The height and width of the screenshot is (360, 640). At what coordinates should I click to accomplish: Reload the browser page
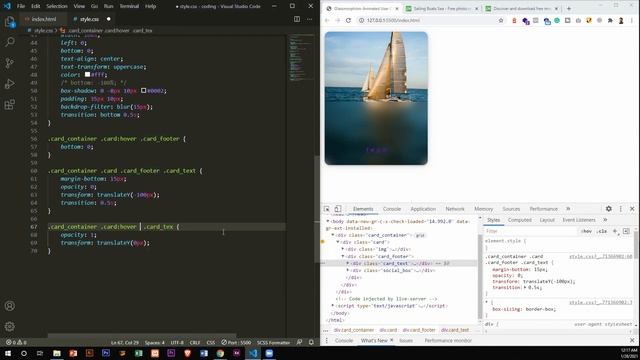tap(348, 20)
